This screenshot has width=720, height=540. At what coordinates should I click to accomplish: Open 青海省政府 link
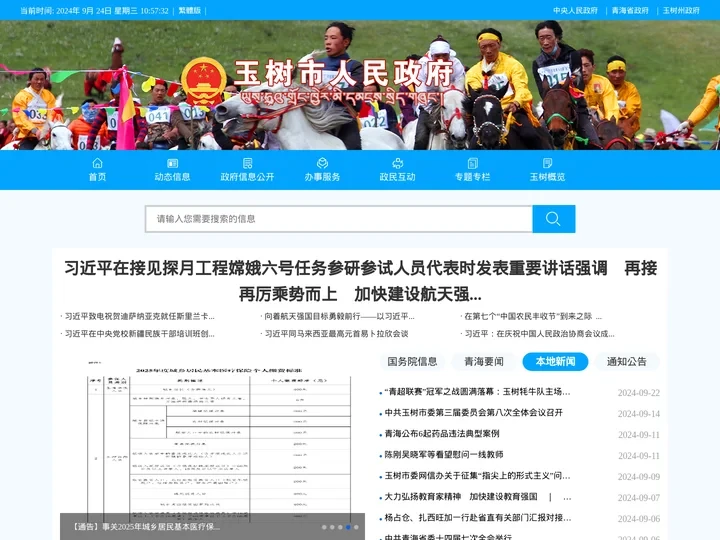click(630, 10)
